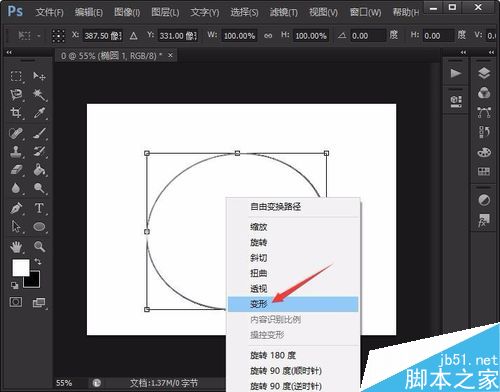Click the Y position input field
This screenshot has height=392, width=500.
(178, 36)
